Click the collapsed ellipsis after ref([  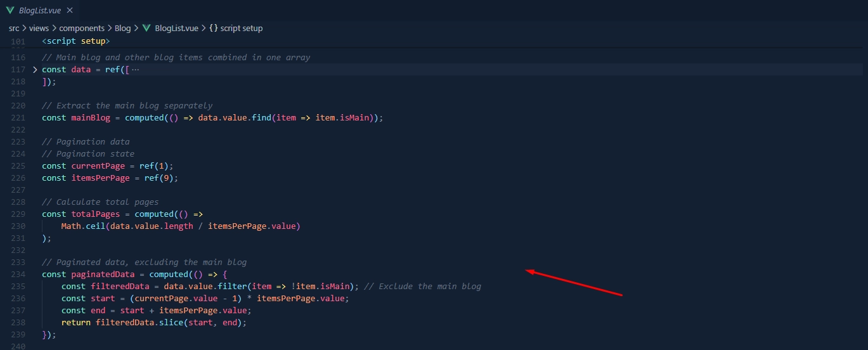(x=135, y=70)
